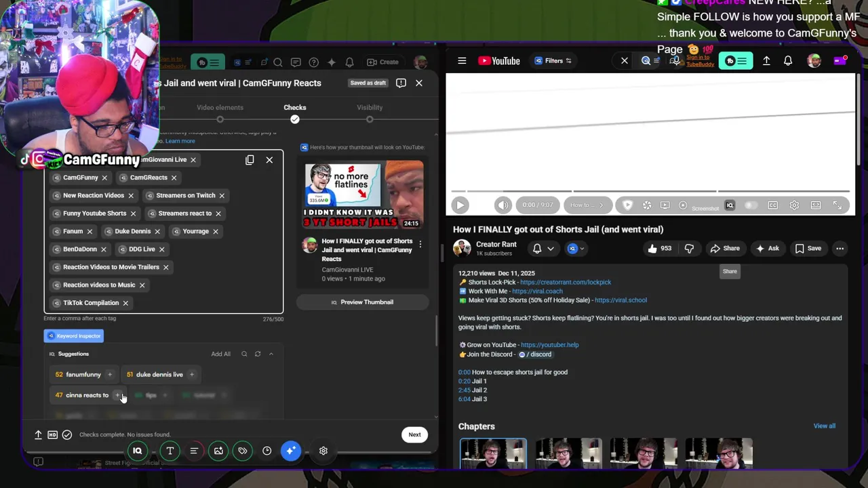Viewport: 868px width, 488px height.
Task: Click Save under the video
Action: pos(808,249)
